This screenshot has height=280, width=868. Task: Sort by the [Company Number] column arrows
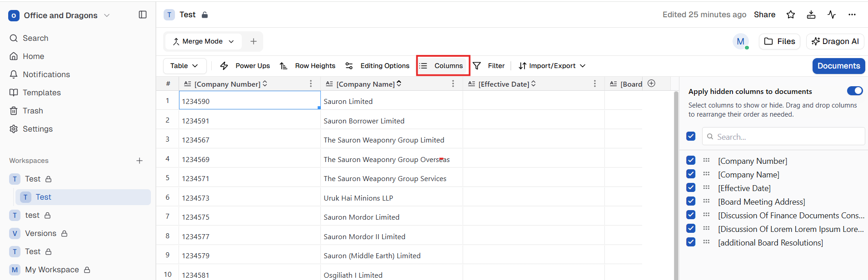pyautogui.click(x=265, y=84)
